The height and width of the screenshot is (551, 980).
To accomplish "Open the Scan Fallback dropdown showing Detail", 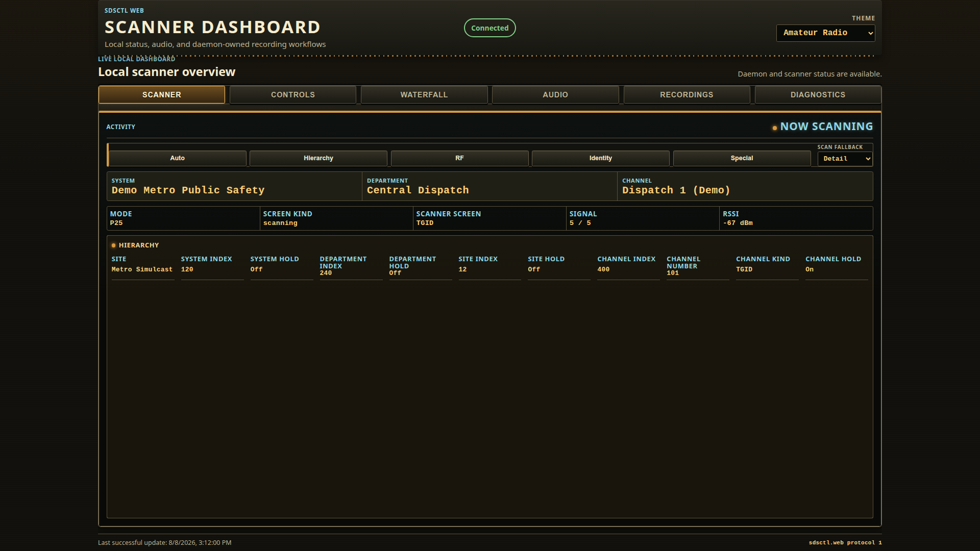I will point(845,159).
